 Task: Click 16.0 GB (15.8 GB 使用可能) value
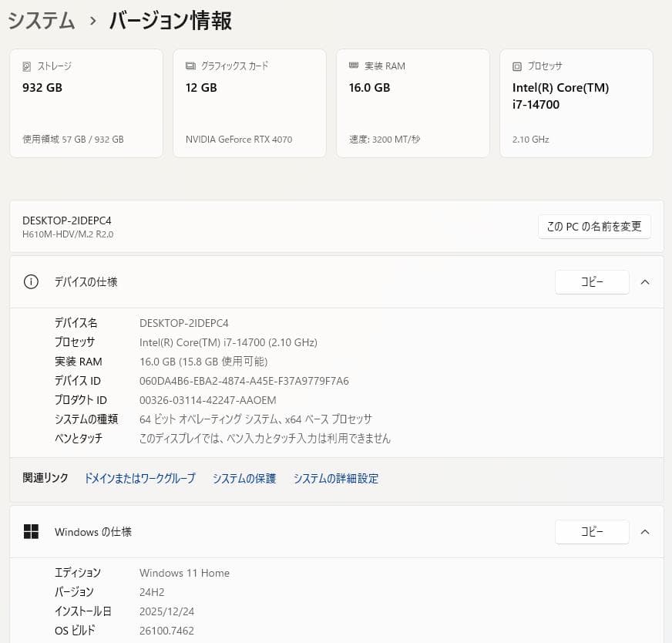point(203,362)
